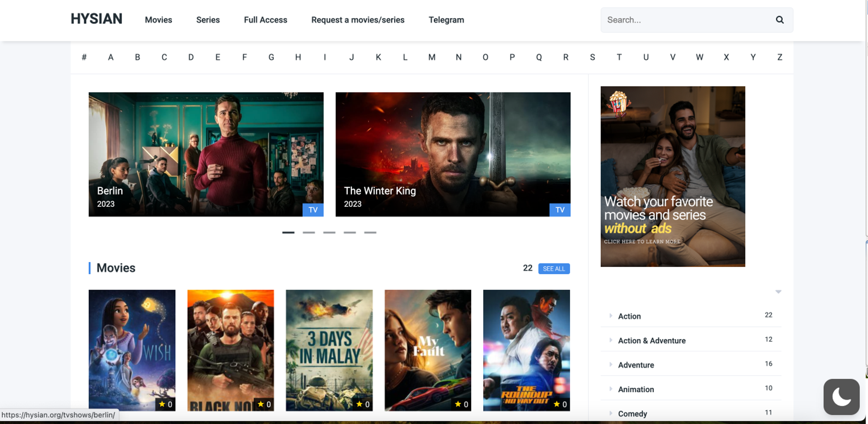Click the star rating on Wish poster

[165, 404]
